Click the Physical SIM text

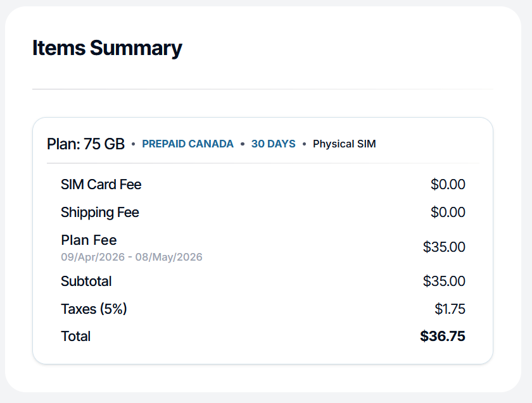click(x=344, y=144)
